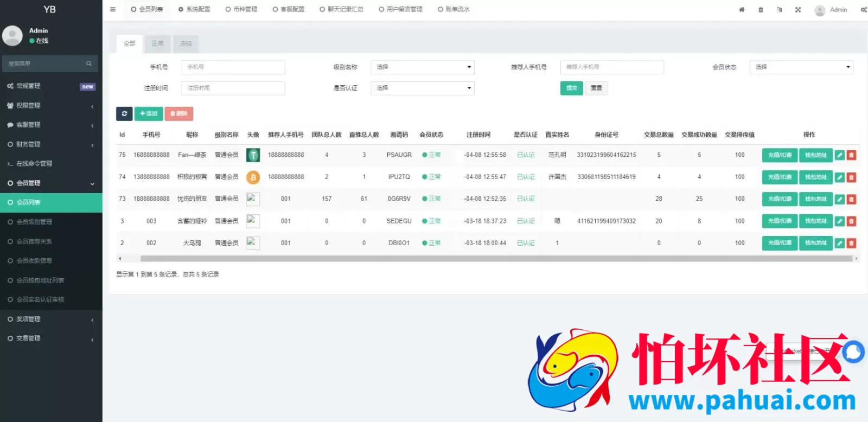Delete member 003 with red trash icon

(x=851, y=221)
